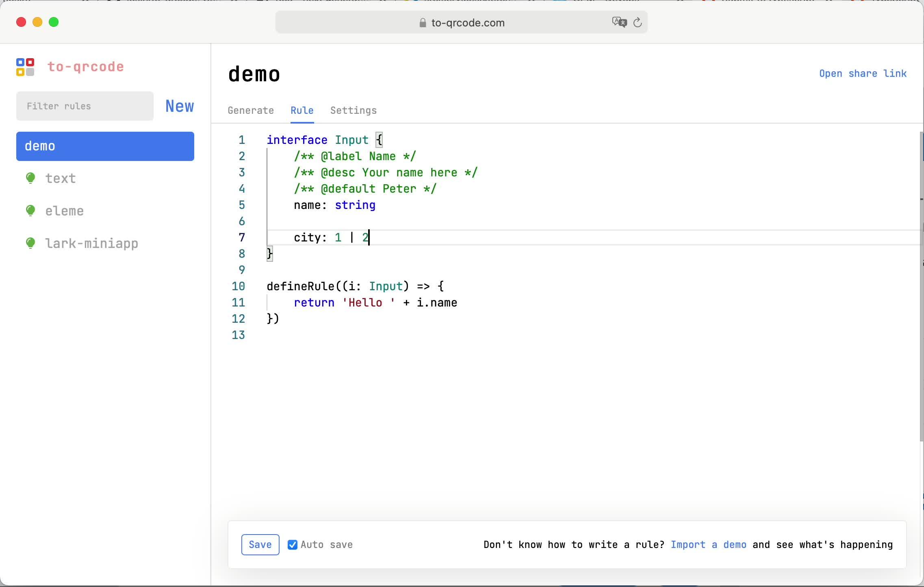The height and width of the screenshot is (587, 924).
Task: Click the green bulb icon beside eleme
Action: click(x=30, y=211)
